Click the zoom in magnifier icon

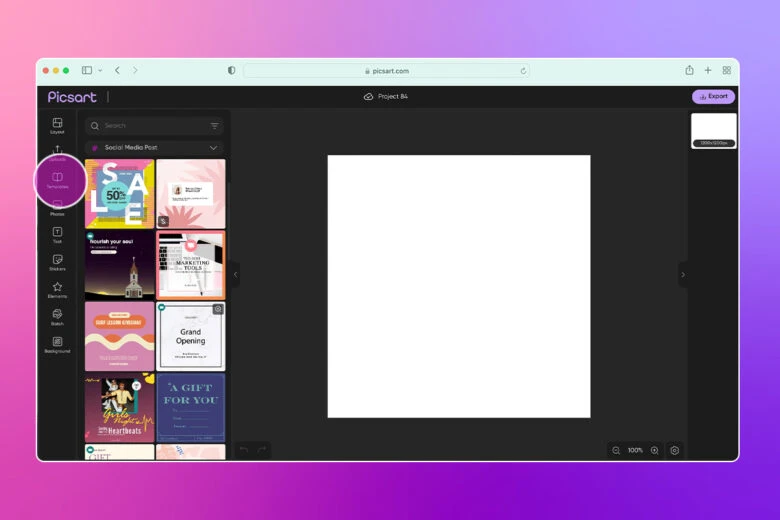click(x=655, y=451)
